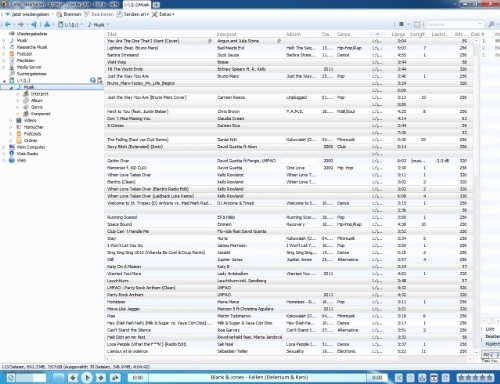Open the search magnifier icon

pos(491,24)
